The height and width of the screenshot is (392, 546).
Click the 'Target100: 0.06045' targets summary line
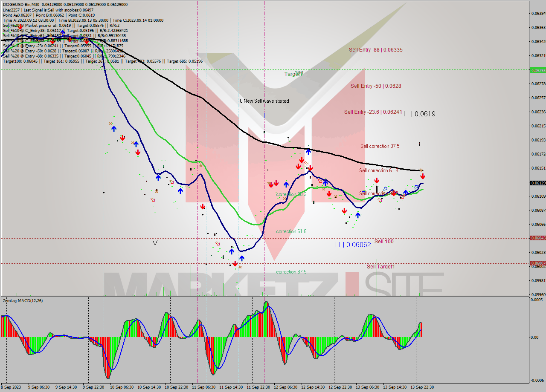102,61
